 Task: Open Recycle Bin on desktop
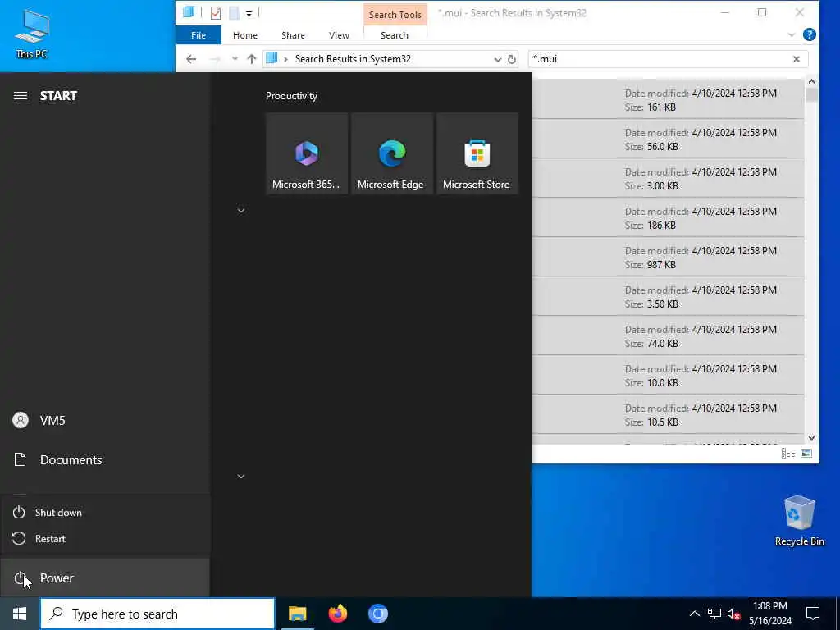coord(799,521)
